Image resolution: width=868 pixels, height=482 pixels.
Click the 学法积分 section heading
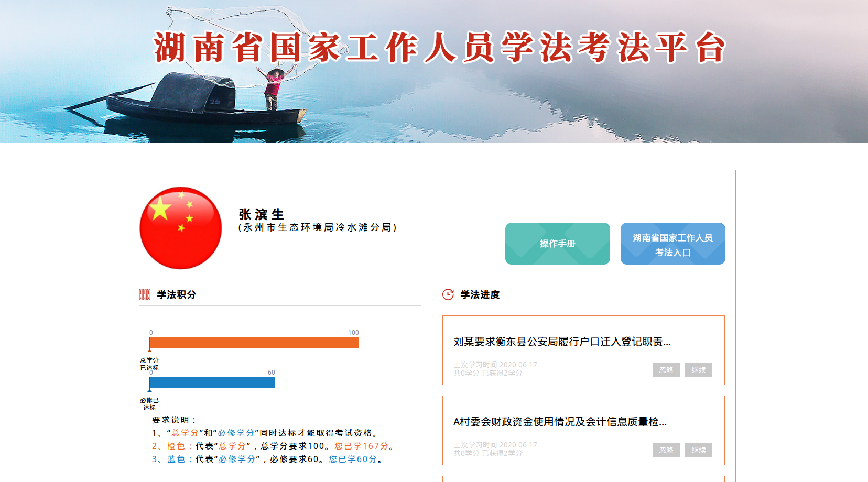pos(177,294)
